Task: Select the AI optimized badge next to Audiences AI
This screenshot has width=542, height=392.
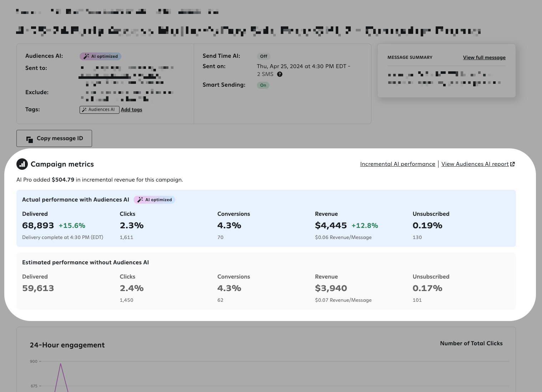Action: tap(100, 56)
